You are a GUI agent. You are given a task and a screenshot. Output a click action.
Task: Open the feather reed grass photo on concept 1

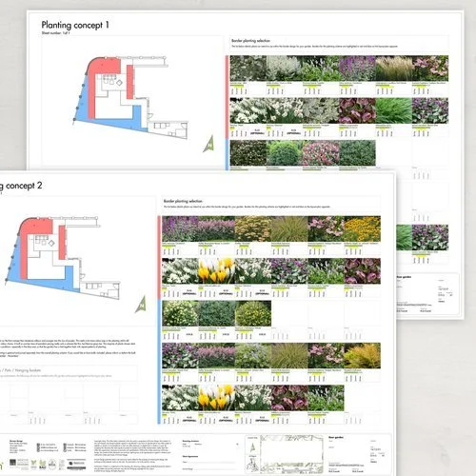394,69
